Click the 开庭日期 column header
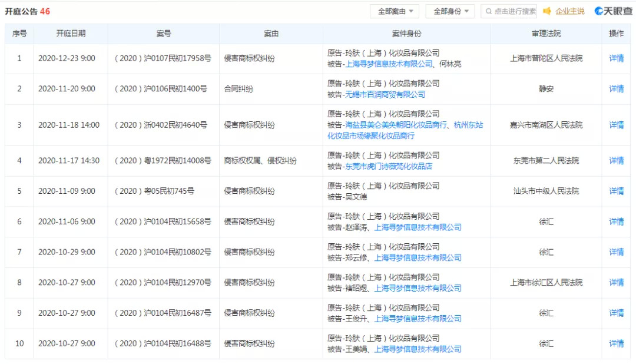Viewport: 636px width, 364px height. tap(71, 34)
